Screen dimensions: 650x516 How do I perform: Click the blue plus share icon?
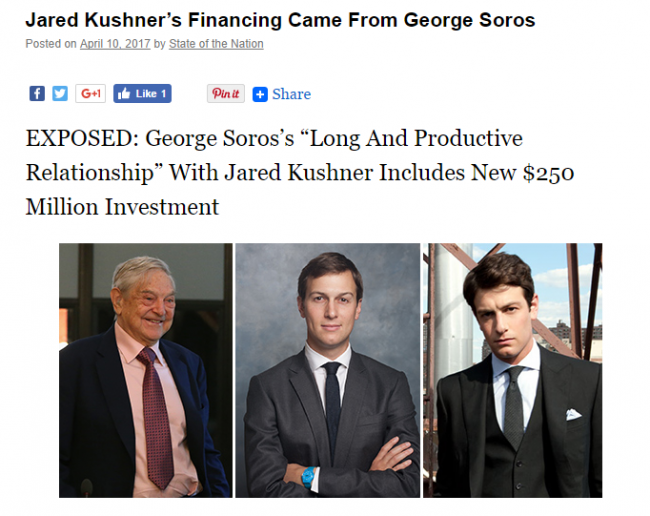click(260, 94)
